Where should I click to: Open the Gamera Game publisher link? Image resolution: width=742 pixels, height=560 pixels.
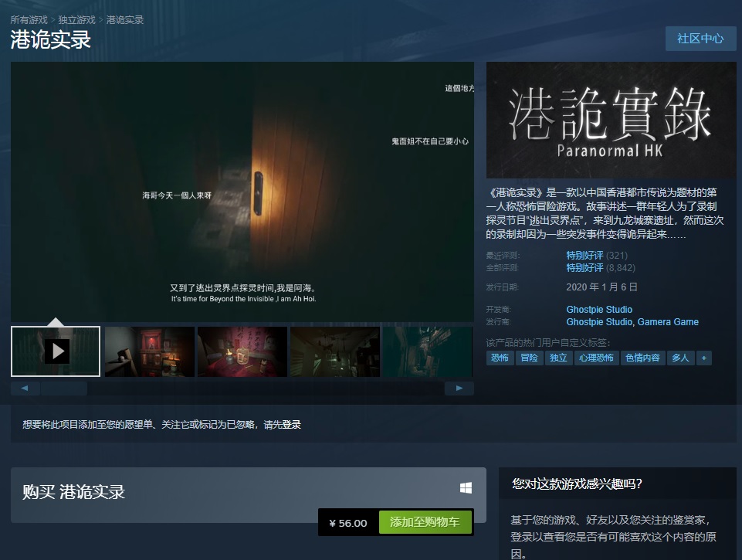668,322
